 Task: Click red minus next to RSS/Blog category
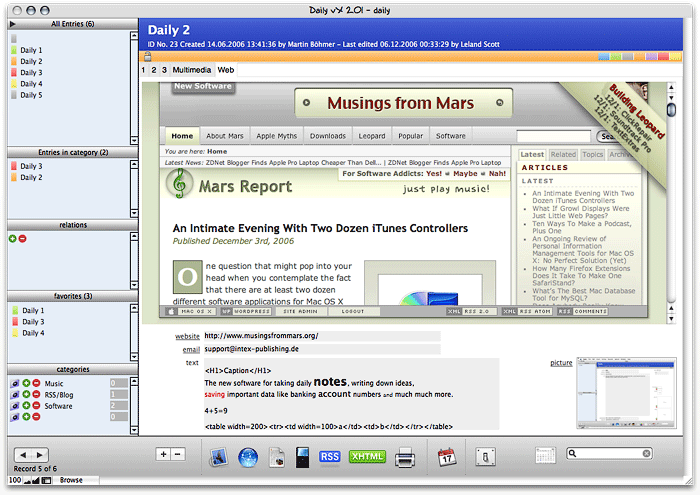point(36,394)
